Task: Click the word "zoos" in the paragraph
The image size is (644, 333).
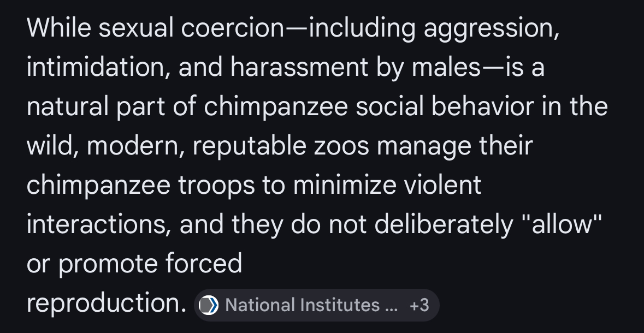Action: [342, 147]
